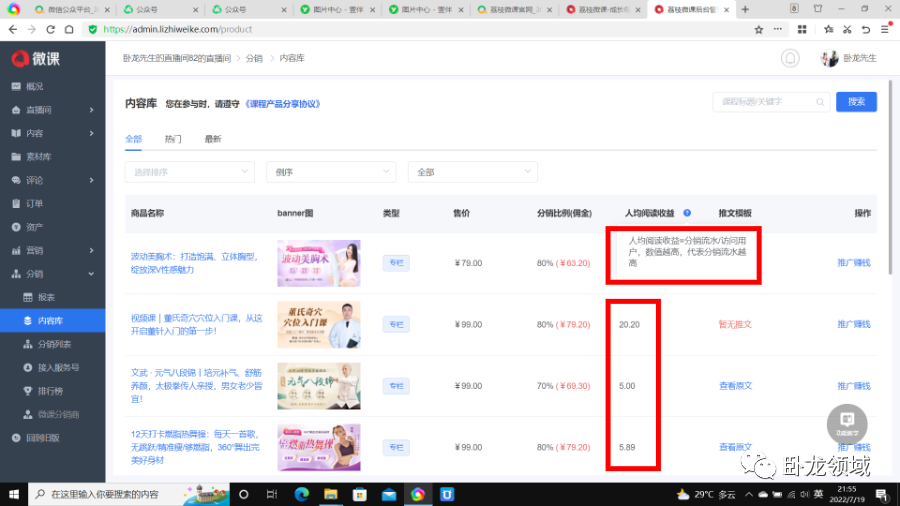Bookmark page with star icon
Image resolution: width=900 pixels, height=506 pixels.
point(759,29)
